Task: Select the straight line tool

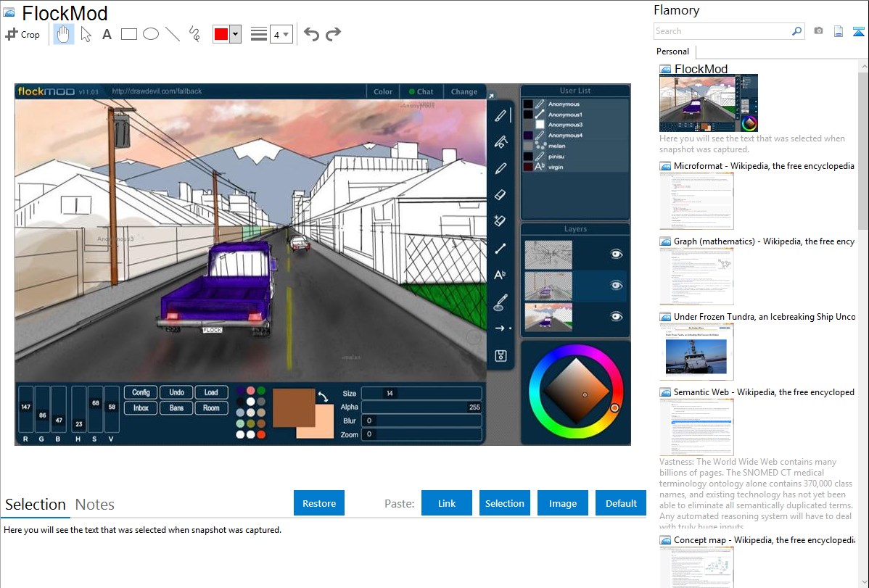Action: [x=173, y=34]
